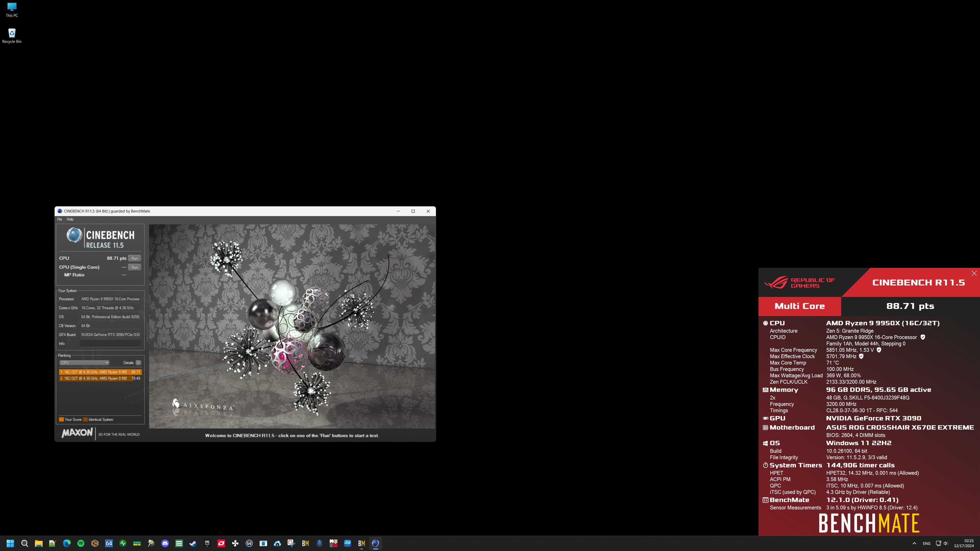
Task: Click the CPUID verified shield icon
Action: coord(923,337)
